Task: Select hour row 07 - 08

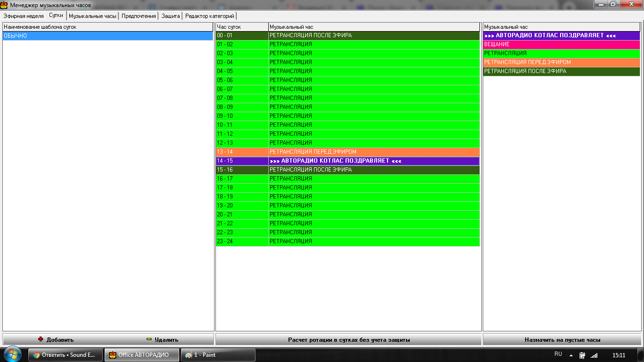Action: 347,99
